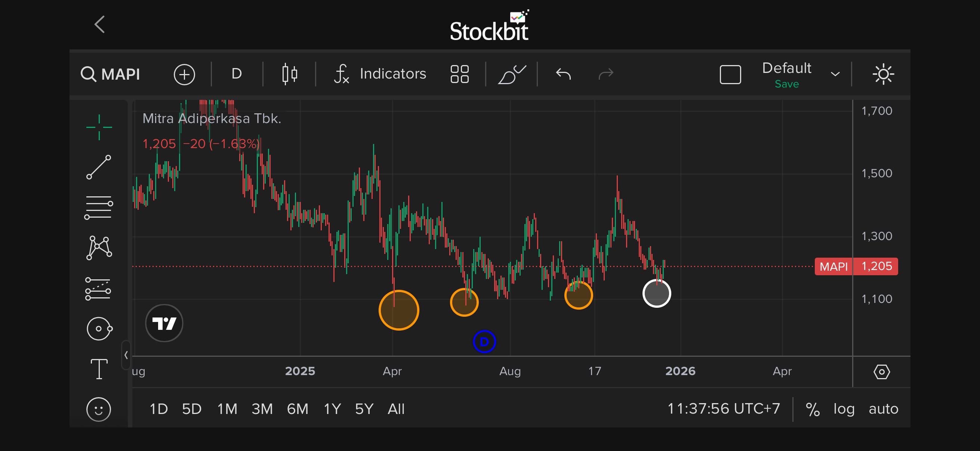Select the Text annotation tool
980x451 pixels.
(99, 369)
